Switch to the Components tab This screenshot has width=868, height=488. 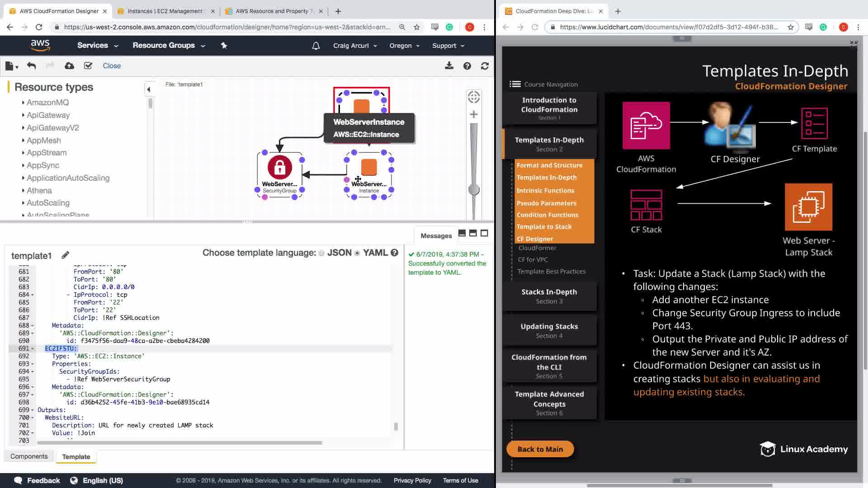point(29,456)
